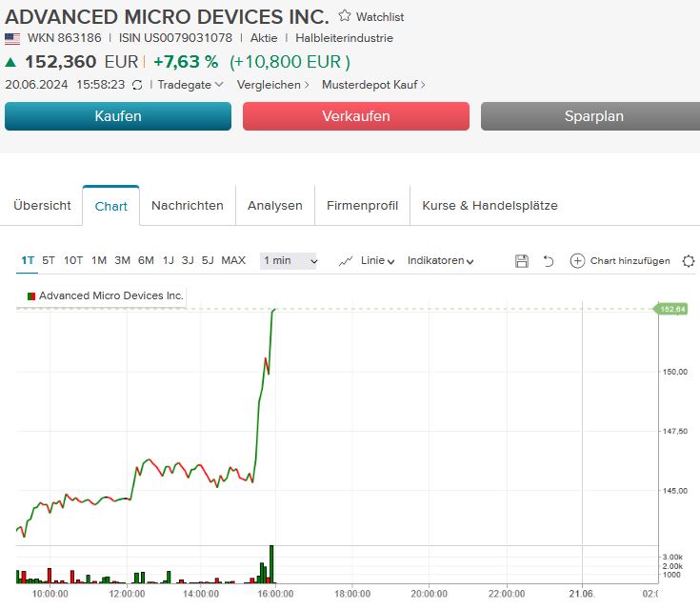Click the refresh quote icon
Viewport: 700px width, 610px height.
coord(137,85)
